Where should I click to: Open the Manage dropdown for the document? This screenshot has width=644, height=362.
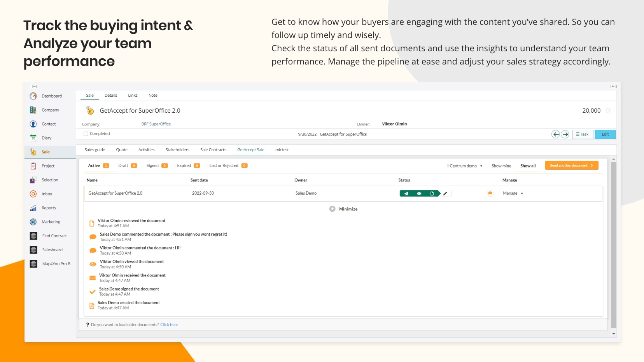pos(513,193)
